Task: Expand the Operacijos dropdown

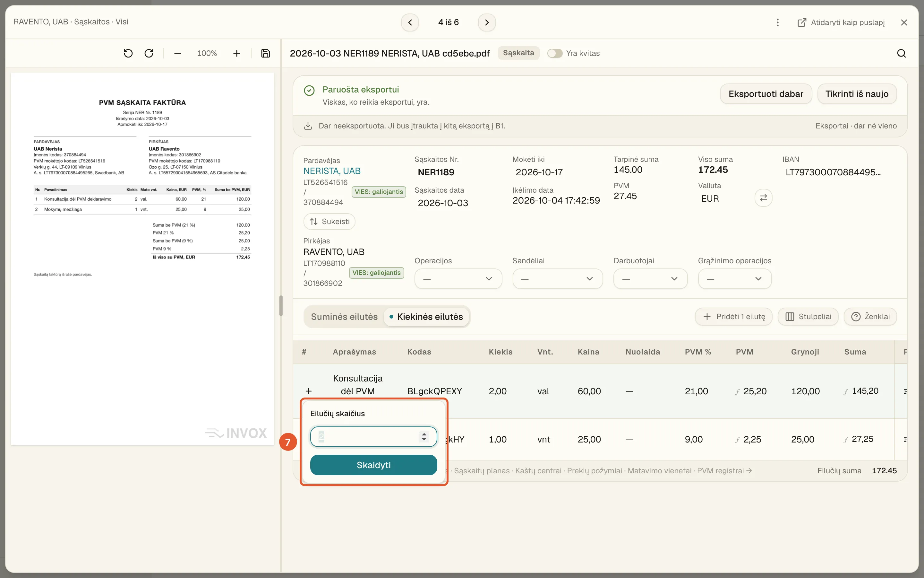Action: coord(458,279)
